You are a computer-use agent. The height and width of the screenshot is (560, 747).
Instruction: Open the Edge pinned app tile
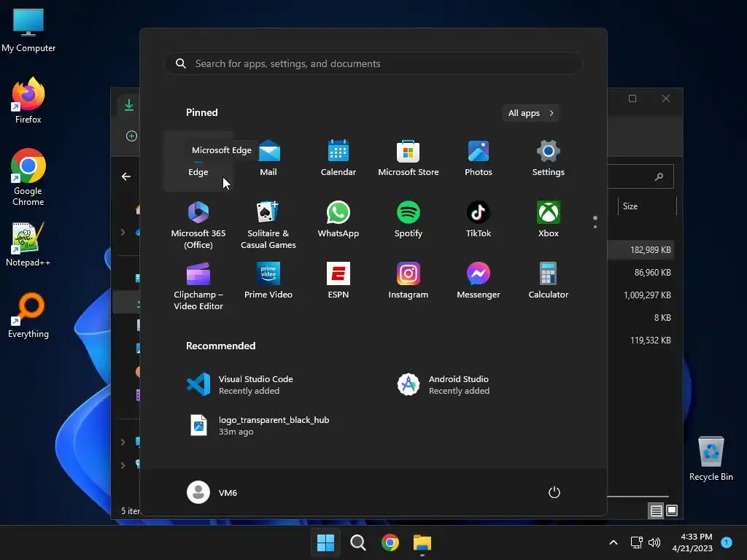[x=198, y=162]
